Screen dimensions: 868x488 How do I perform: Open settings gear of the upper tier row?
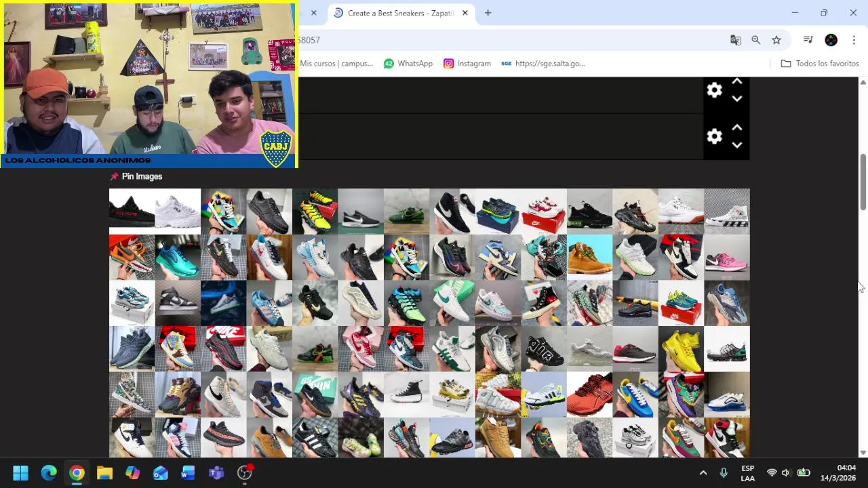pyautogui.click(x=714, y=90)
